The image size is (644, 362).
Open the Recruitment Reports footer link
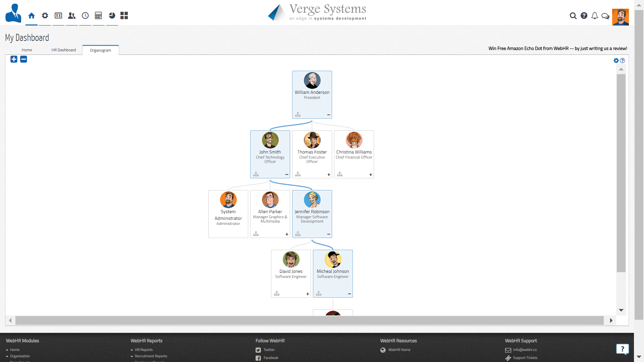[151, 356]
